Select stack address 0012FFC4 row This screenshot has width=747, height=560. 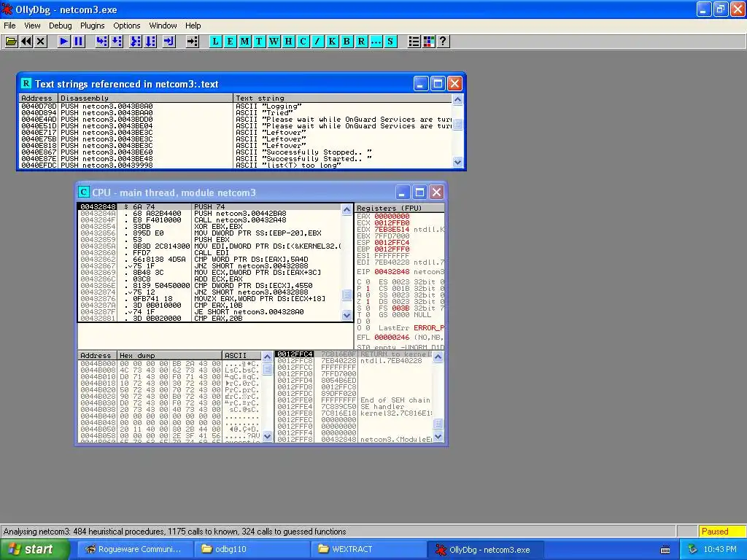(x=354, y=354)
